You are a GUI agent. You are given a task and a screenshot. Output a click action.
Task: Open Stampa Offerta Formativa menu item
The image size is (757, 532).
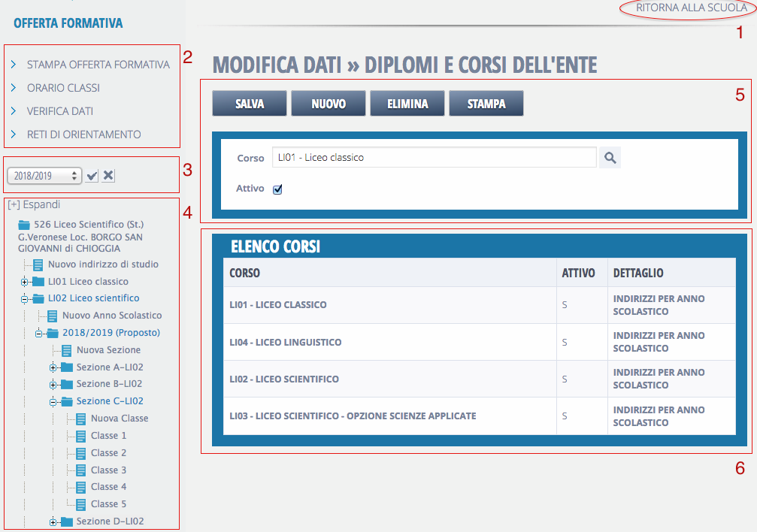98,65
